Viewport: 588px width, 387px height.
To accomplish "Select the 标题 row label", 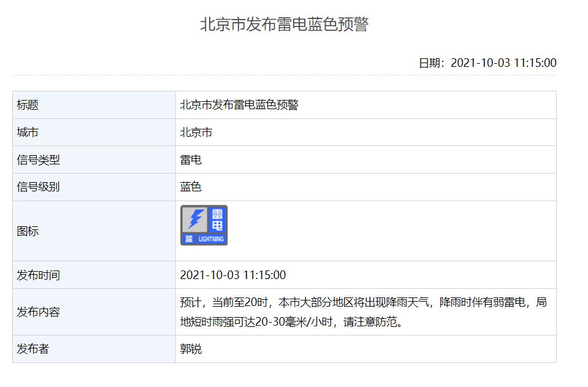I will coord(28,105).
